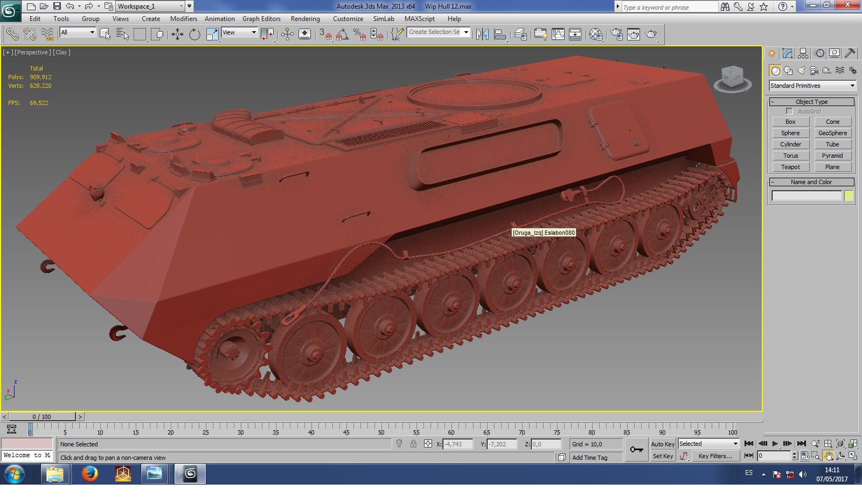This screenshot has width=862, height=504.
Task: Toggle Spinner Snap
Action: coord(377,34)
